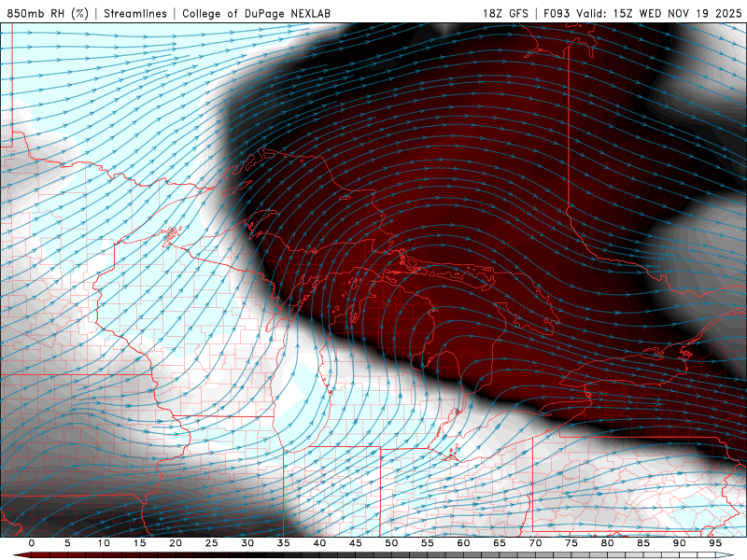This screenshot has width=747, height=560.
Task: Select the '55' label on the RH scale
Action: [428, 543]
